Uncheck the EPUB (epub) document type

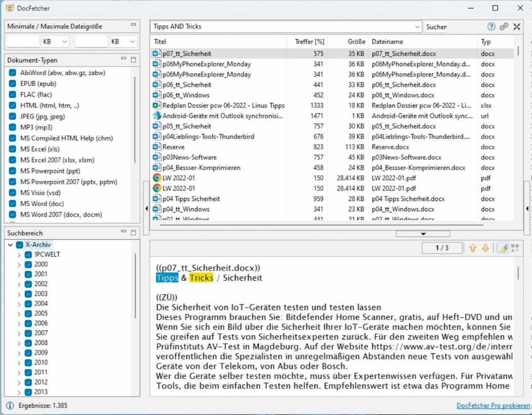click(12, 83)
